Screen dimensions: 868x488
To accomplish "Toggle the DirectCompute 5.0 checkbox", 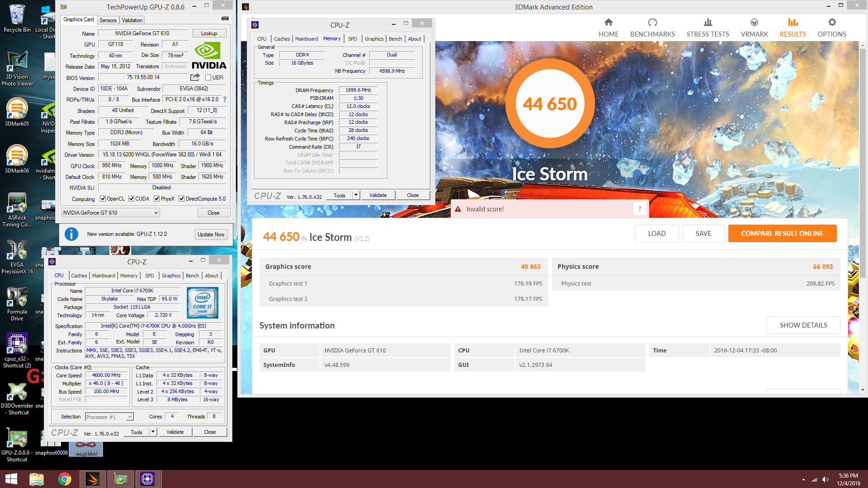I will (181, 199).
